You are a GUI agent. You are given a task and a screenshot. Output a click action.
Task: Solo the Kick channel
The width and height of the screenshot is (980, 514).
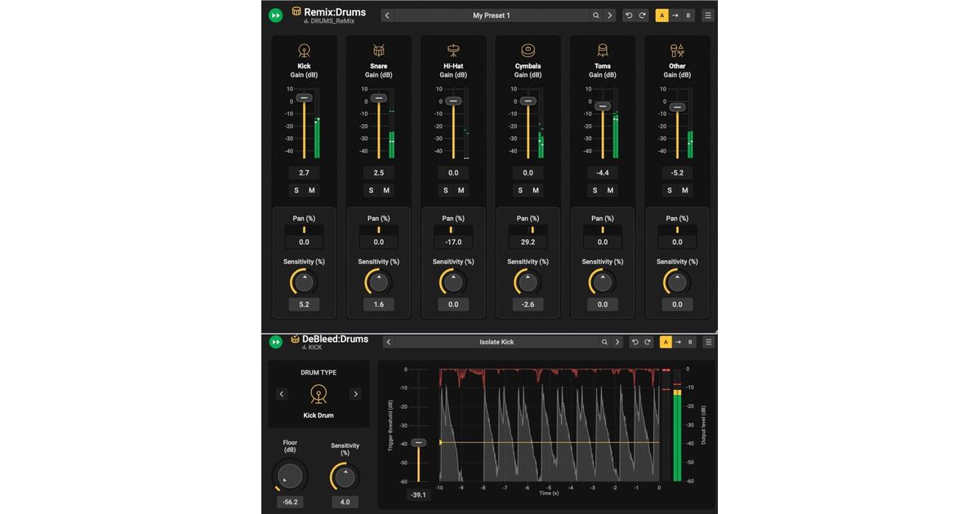coord(296,191)
